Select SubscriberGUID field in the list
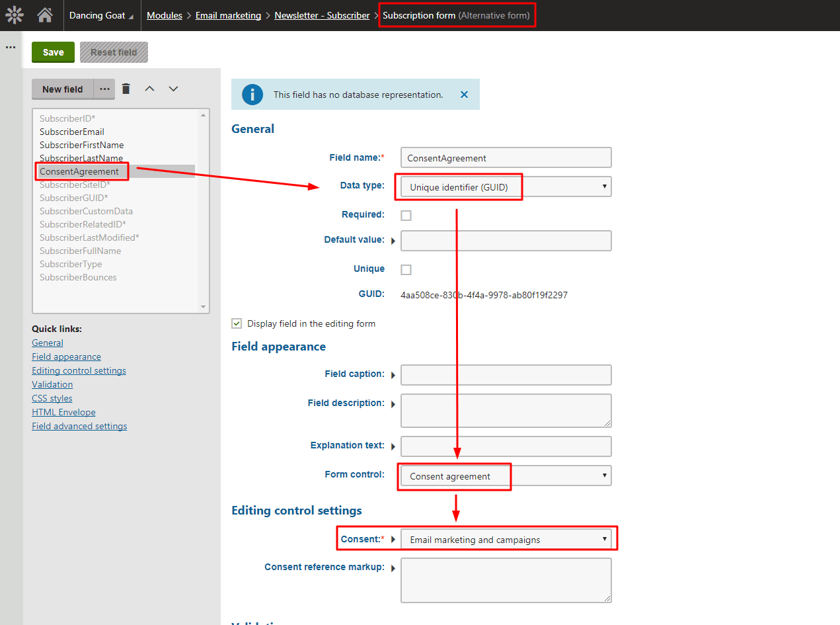The width and height of the screenshot is (840, 625). pyautogui.click(x=74, y=198)
